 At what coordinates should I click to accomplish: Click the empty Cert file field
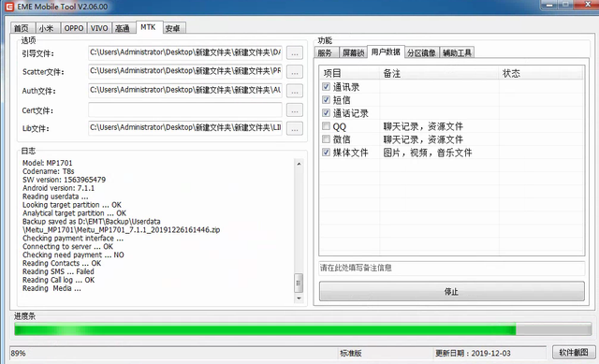pos(185,110)
